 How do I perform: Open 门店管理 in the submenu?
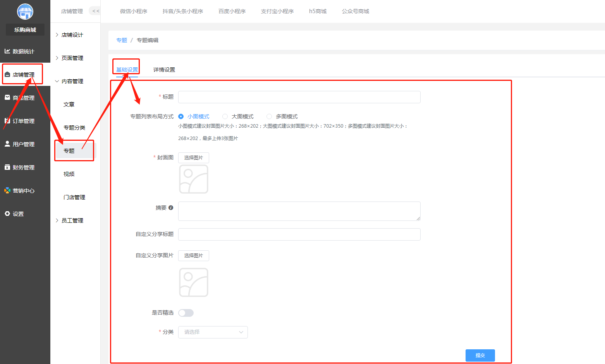(74, 197)
